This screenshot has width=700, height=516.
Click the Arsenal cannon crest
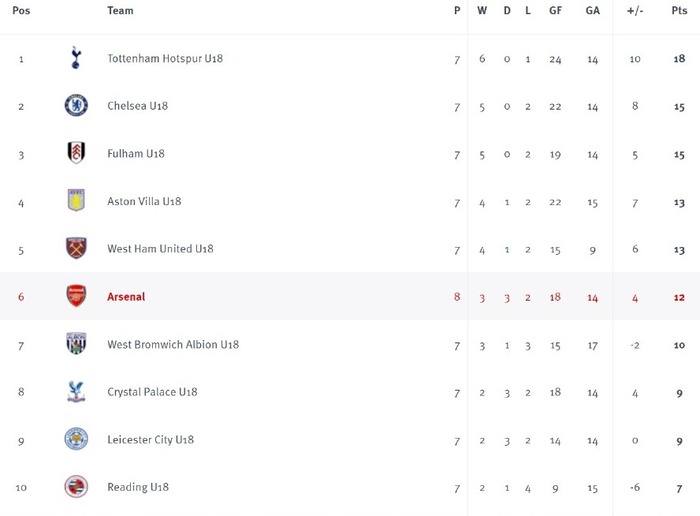[x=76, y=295]
